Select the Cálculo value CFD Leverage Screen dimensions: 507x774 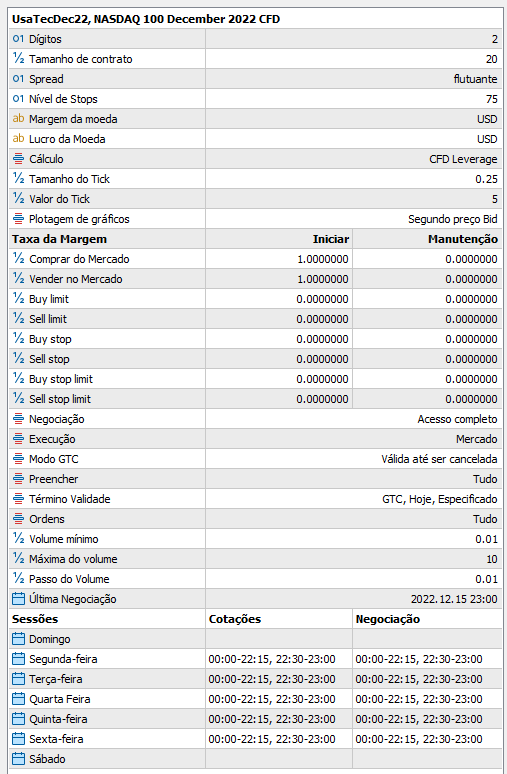[463, 159]
